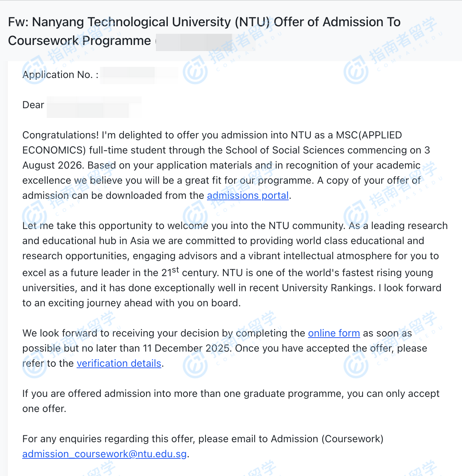
Task: Open the verification details link
Action: [119, 363]
